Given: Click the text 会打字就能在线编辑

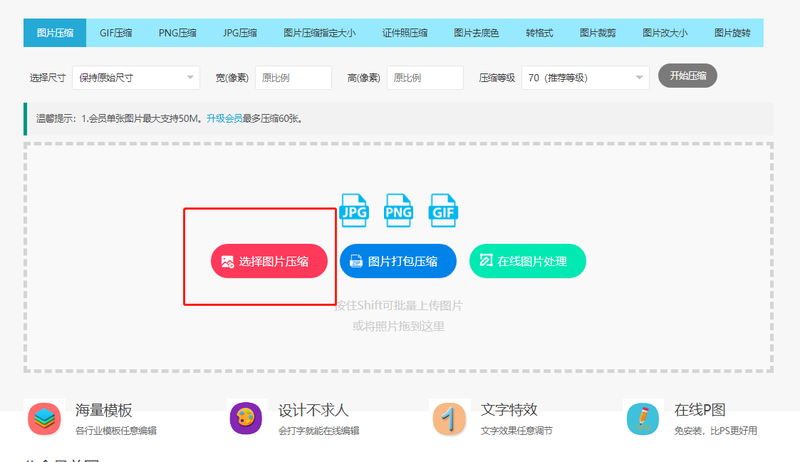Looking at the screenshot, I should click(x=318, y=431).
